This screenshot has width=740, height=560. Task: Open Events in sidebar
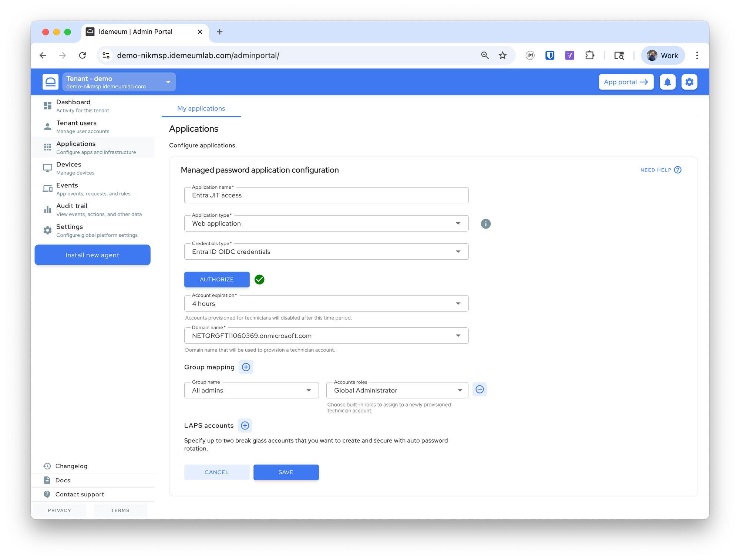click(92, 189)
